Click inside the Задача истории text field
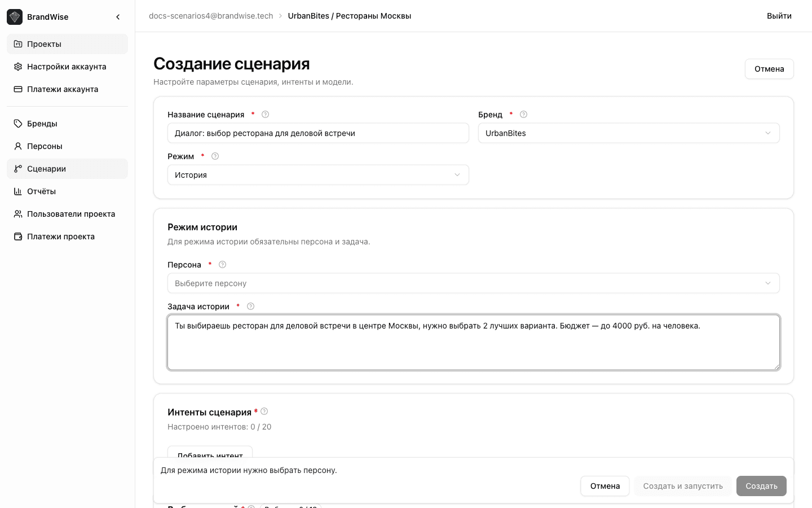This screenshot has width=812, height=508. [473, 342]
